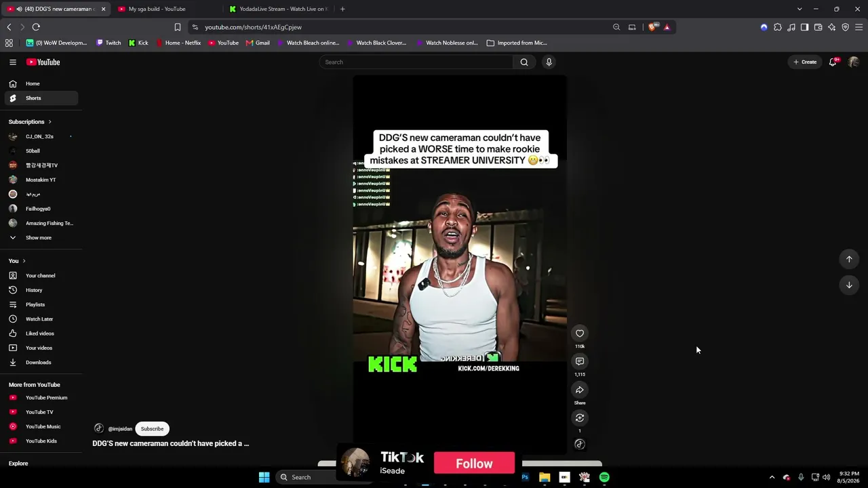
Task: Reload the current page
Action: 36,27
